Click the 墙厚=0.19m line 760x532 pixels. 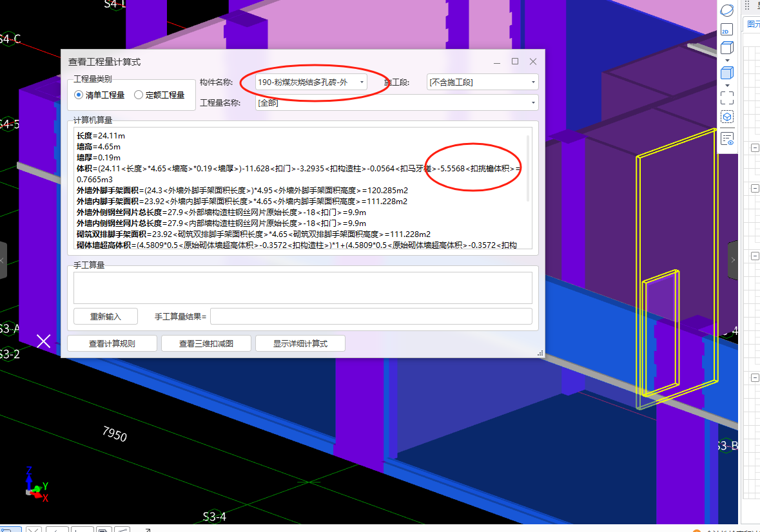[99, 158]
